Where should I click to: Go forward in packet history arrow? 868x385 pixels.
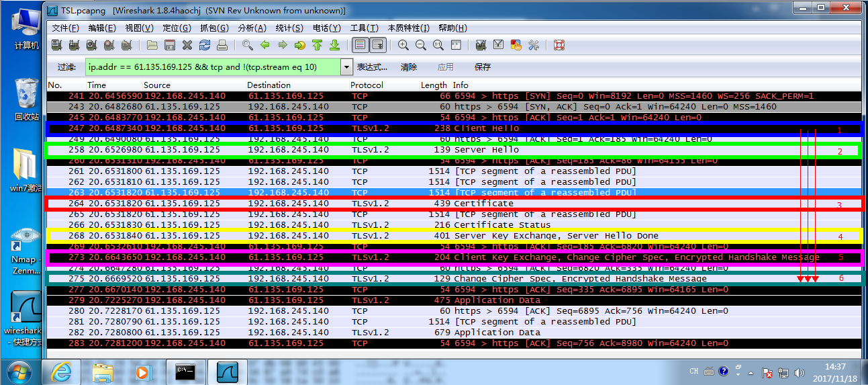[283, 45]
